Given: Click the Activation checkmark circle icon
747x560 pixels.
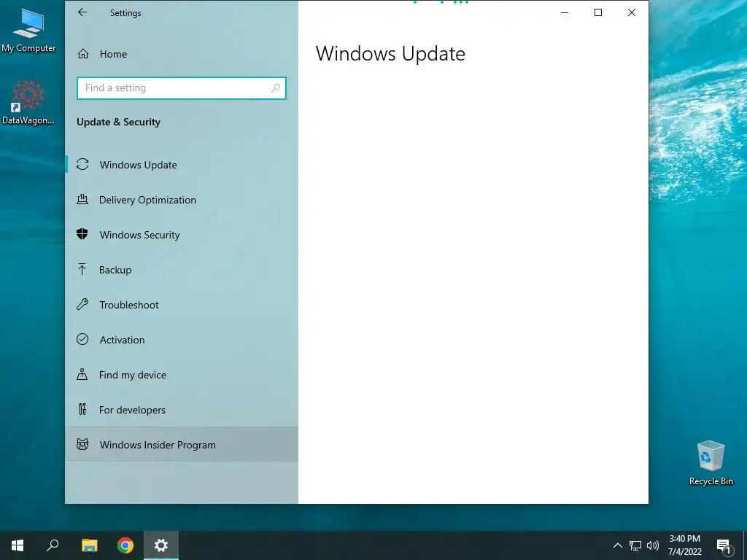Looking at the screenshot, I should pyautogui.click(x=82, y=339).
